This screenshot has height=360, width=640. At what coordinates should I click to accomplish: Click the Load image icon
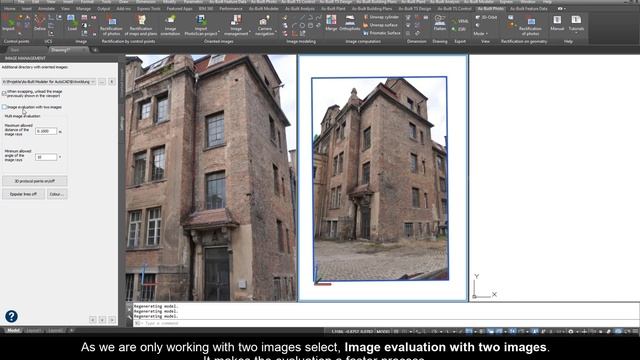72,23
